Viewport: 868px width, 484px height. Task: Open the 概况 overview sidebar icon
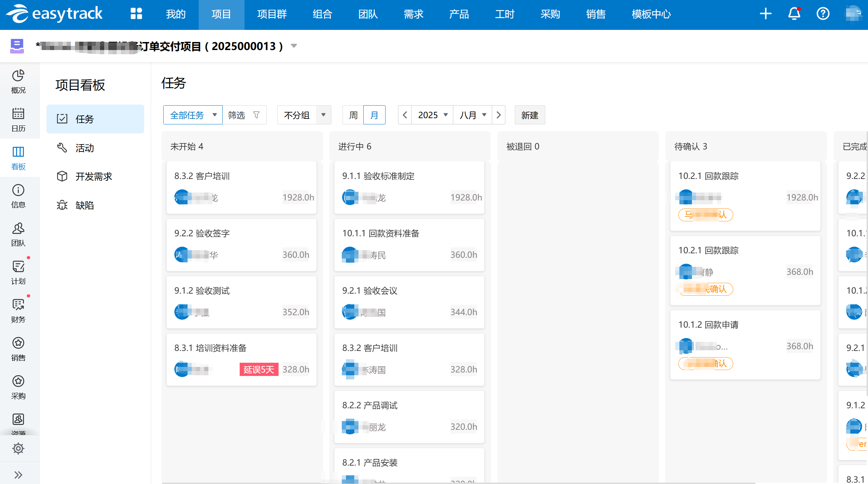[x=18, y=82]
